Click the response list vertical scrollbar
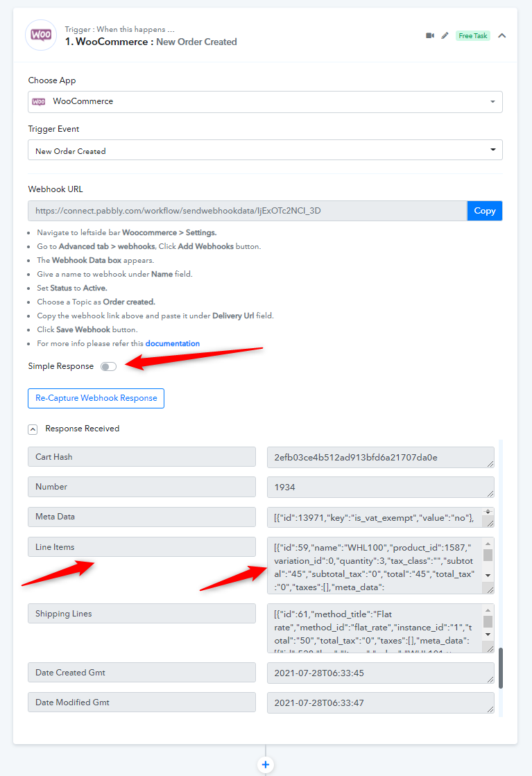This screenshot has height=776, width=532. click(x=501, y=668)
